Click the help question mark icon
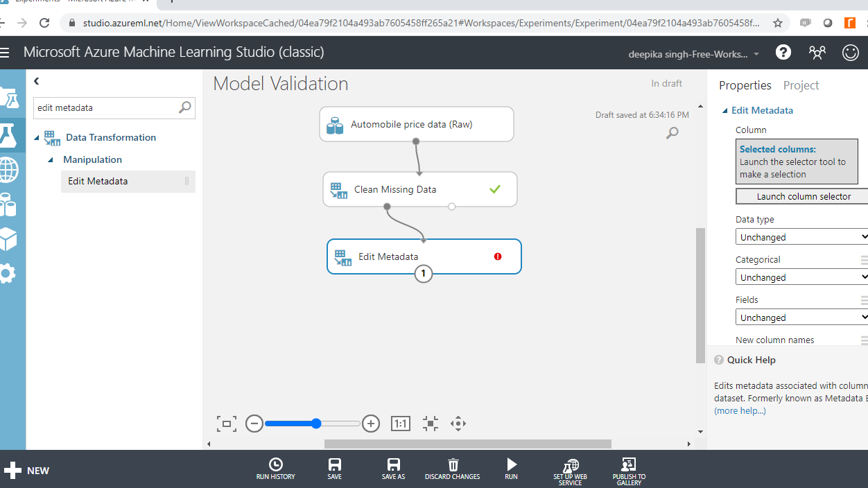868x488 pixels. tap(783, 52)
